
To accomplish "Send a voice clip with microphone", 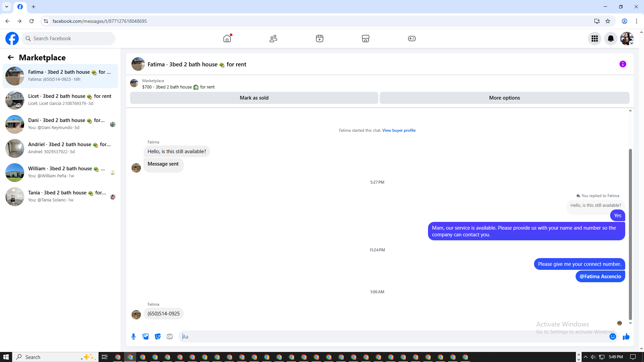I will [133, 337].
